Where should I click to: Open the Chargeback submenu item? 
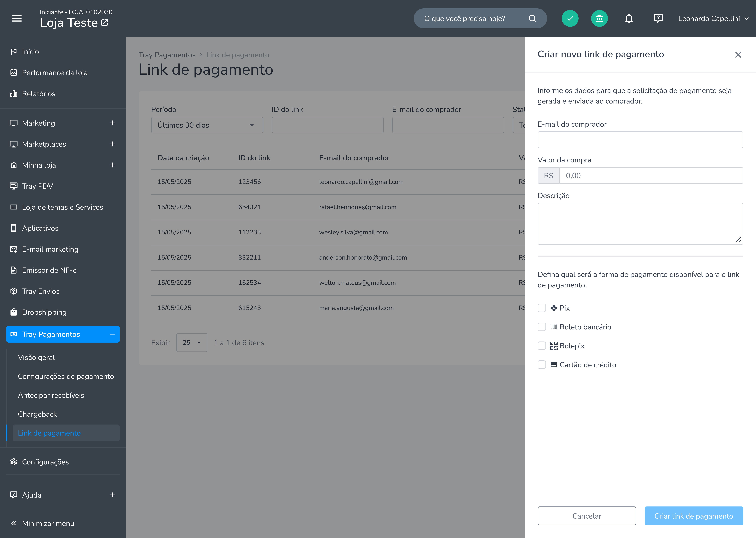coord(37,414)
